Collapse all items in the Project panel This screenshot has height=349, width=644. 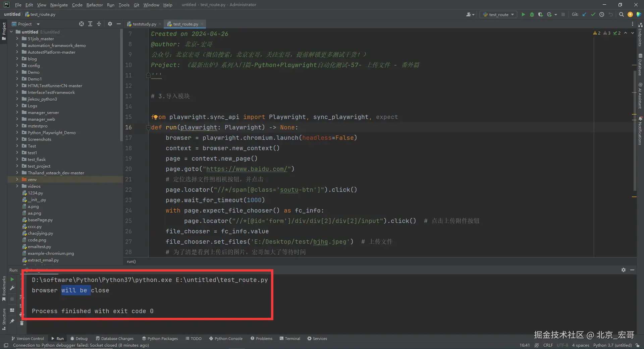pyautogui.click(x=99, y=24)
